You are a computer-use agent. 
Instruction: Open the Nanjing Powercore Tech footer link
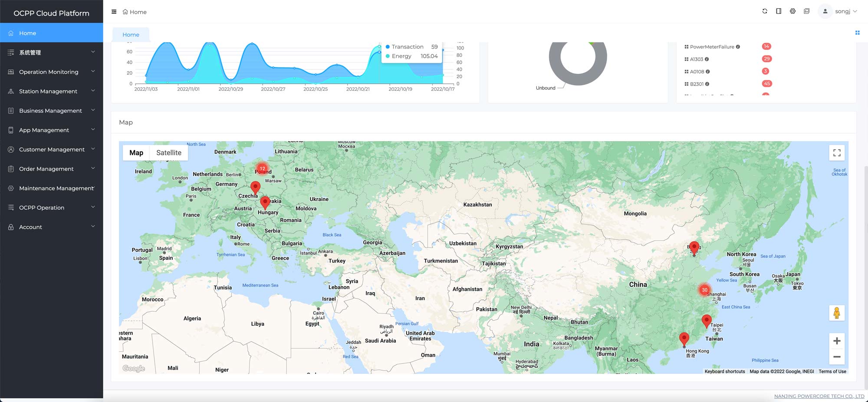coord(819,396)
